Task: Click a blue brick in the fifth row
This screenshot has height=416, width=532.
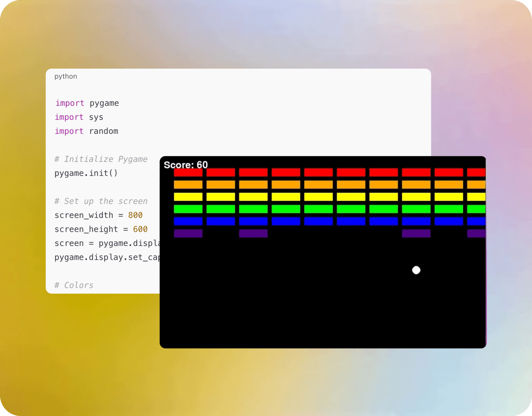Action: click(x=318, y=221)
